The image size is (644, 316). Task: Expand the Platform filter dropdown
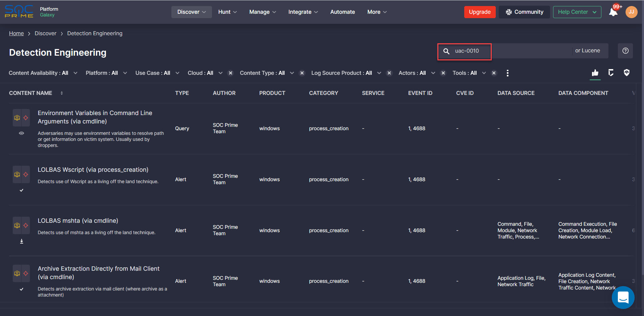coord(106,73)
